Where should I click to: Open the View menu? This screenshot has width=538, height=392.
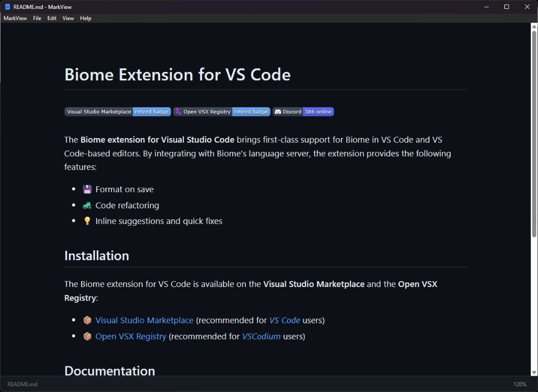68,18
